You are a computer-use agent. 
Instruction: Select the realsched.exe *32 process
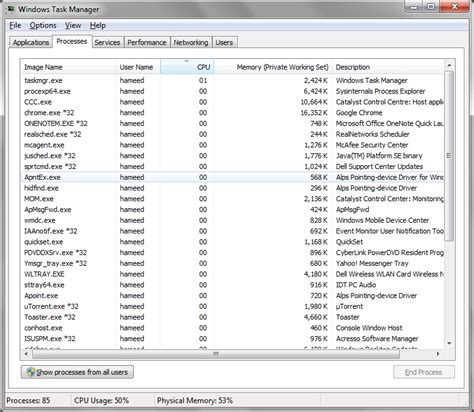(232, 134)
